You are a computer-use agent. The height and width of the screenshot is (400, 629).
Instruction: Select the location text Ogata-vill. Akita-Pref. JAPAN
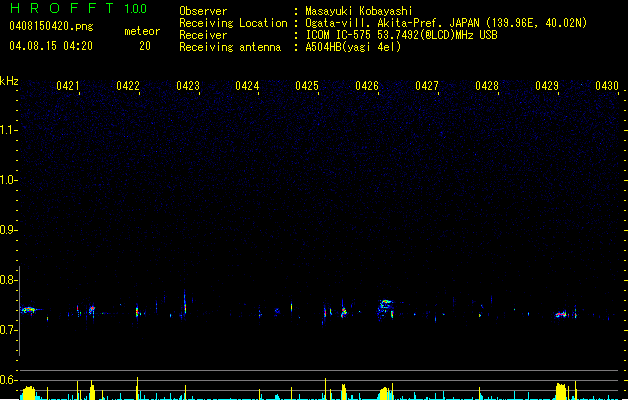(x=394, y=23)
